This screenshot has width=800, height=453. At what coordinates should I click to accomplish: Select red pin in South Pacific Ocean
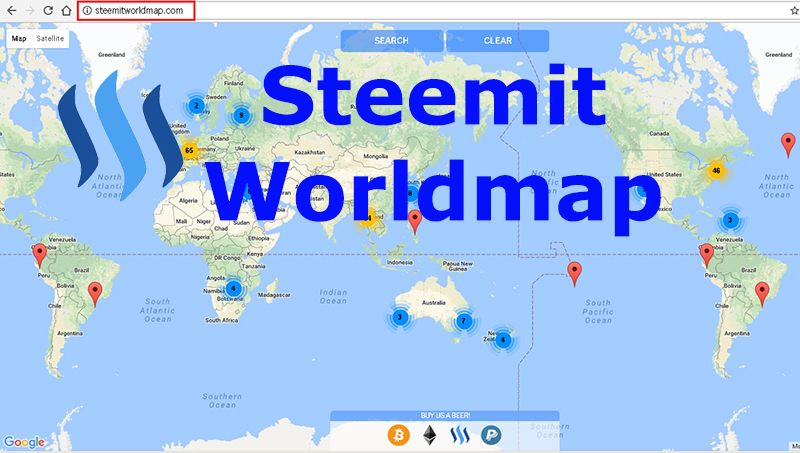click(x=574, y=273)
